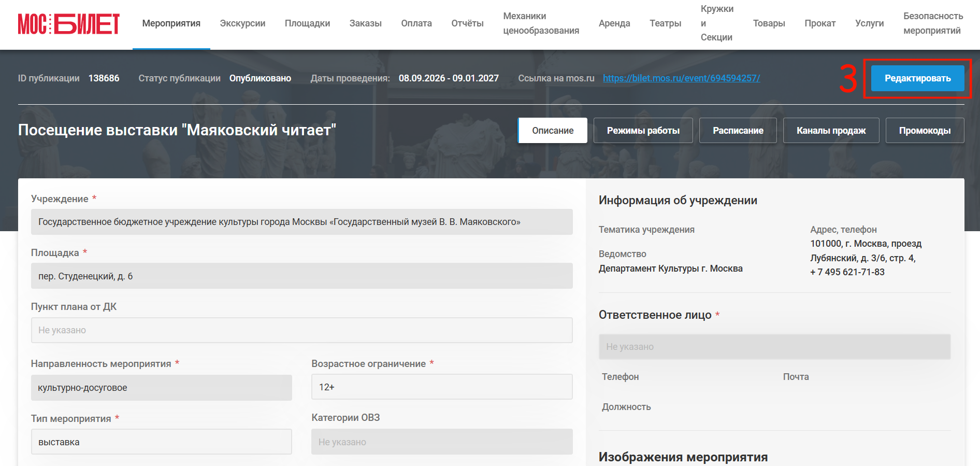
Task: Switch to Режимы работы tab
Action: pyautogui.click(x=643, y=131)
